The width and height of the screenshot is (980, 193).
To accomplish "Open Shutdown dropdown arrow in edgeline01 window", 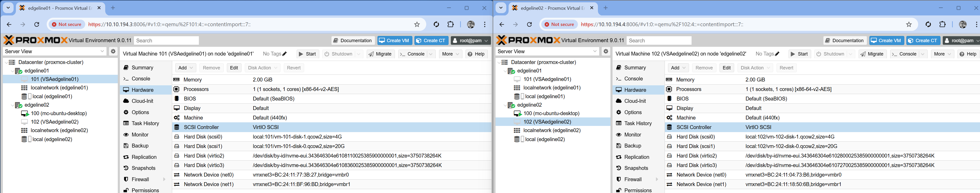I will coord(358,54).
